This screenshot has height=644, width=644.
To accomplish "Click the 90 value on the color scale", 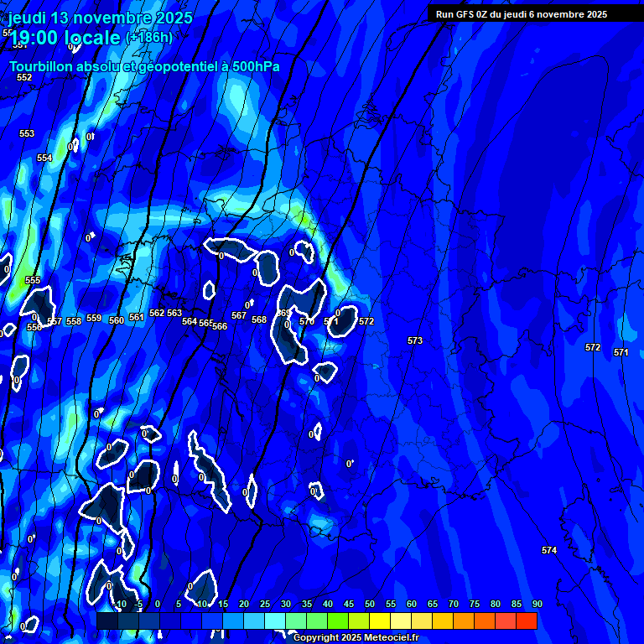I will point(537,605).
